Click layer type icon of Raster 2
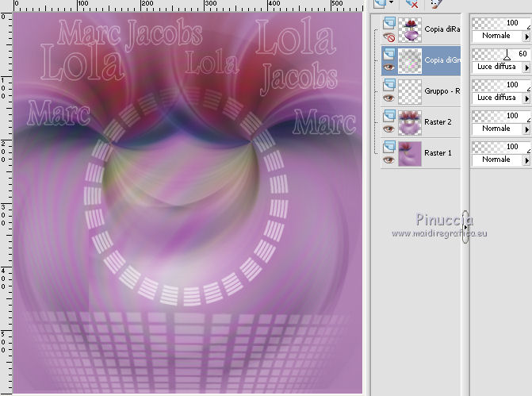 [389, 116]
